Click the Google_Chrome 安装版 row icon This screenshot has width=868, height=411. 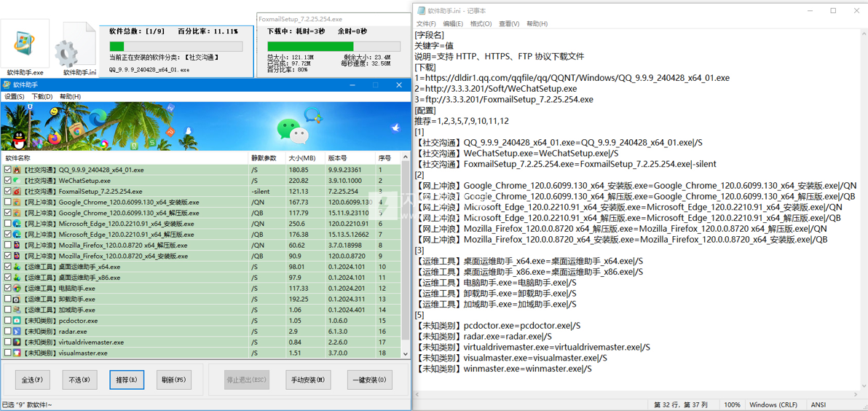click(17, 202)
